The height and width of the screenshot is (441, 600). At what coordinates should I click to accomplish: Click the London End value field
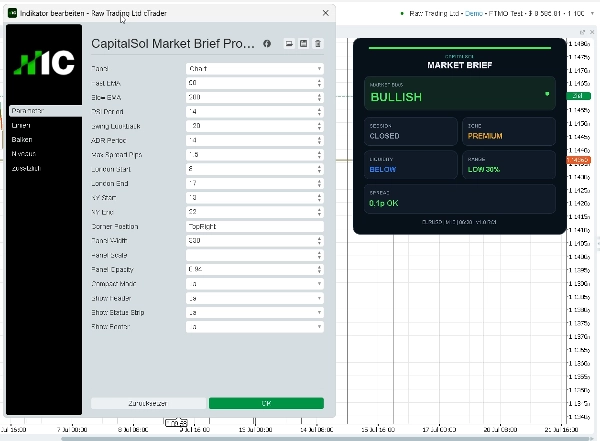255,183
